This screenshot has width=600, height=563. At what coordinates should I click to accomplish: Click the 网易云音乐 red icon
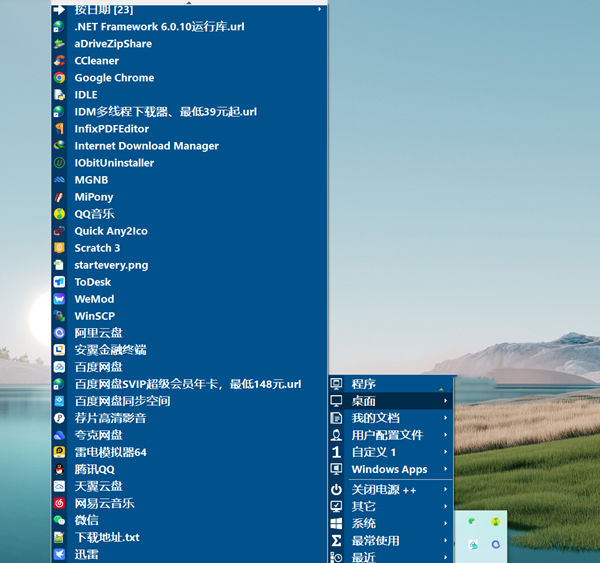(60, 504)
